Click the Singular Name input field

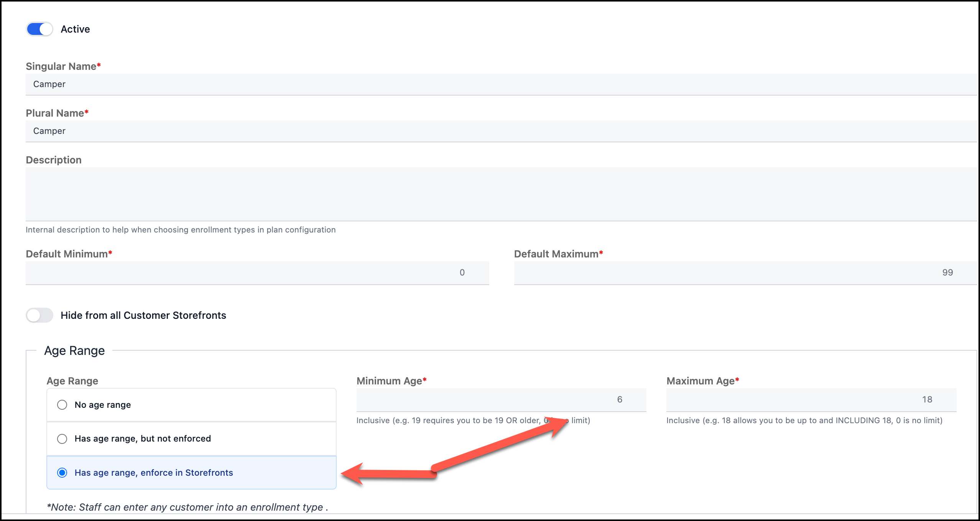coord(498,84)
